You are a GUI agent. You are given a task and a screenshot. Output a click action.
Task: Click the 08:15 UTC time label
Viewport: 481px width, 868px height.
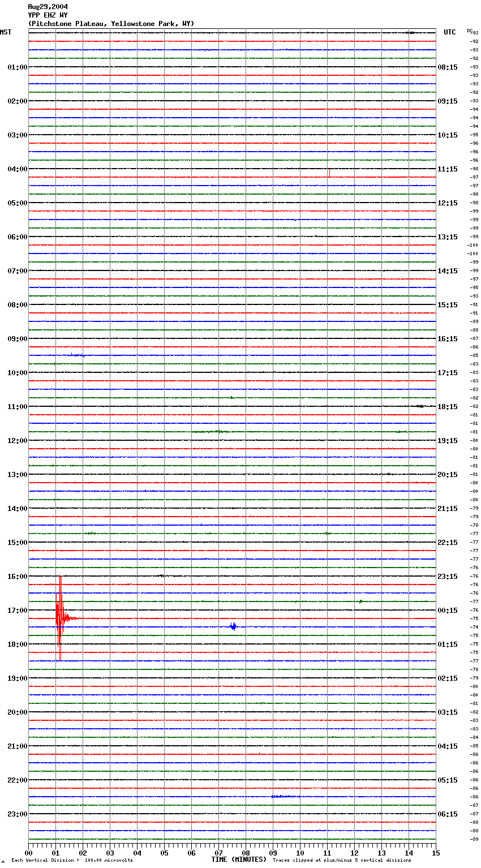[x=448, y=67]
